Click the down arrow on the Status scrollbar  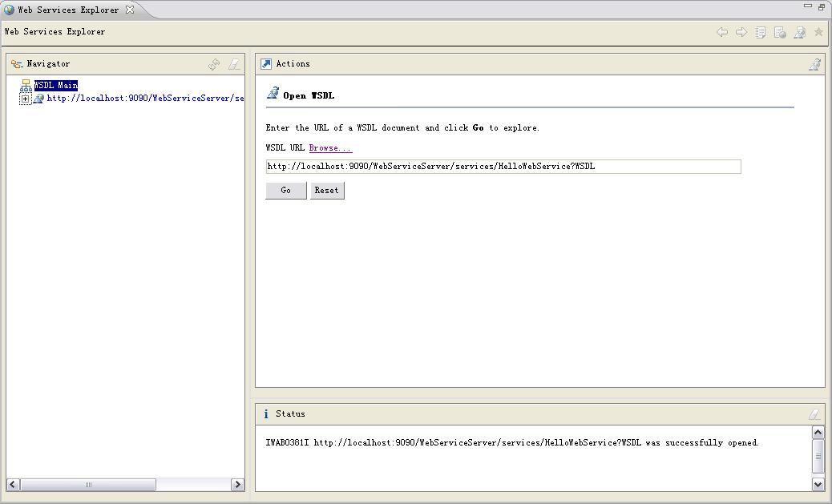(x=818, y=484)
